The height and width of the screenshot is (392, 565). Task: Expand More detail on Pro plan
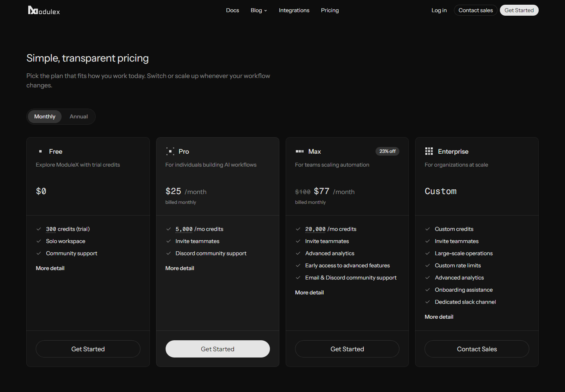coord(180,268)
